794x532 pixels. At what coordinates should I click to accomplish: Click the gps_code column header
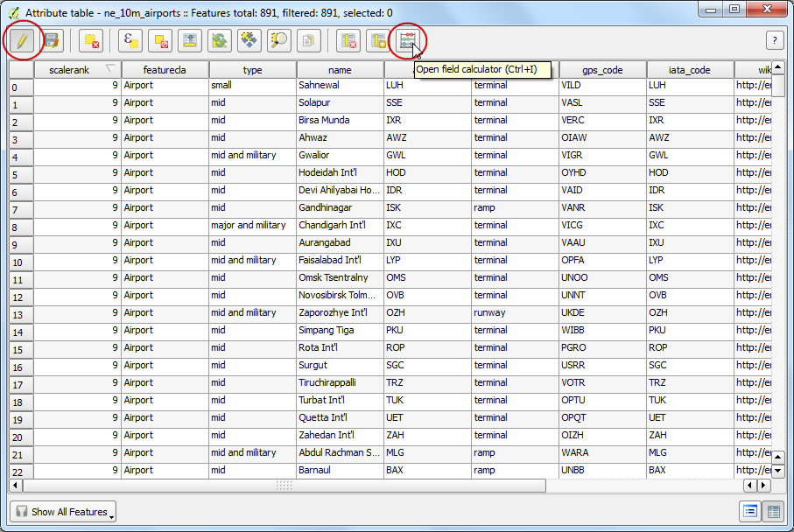602,70
